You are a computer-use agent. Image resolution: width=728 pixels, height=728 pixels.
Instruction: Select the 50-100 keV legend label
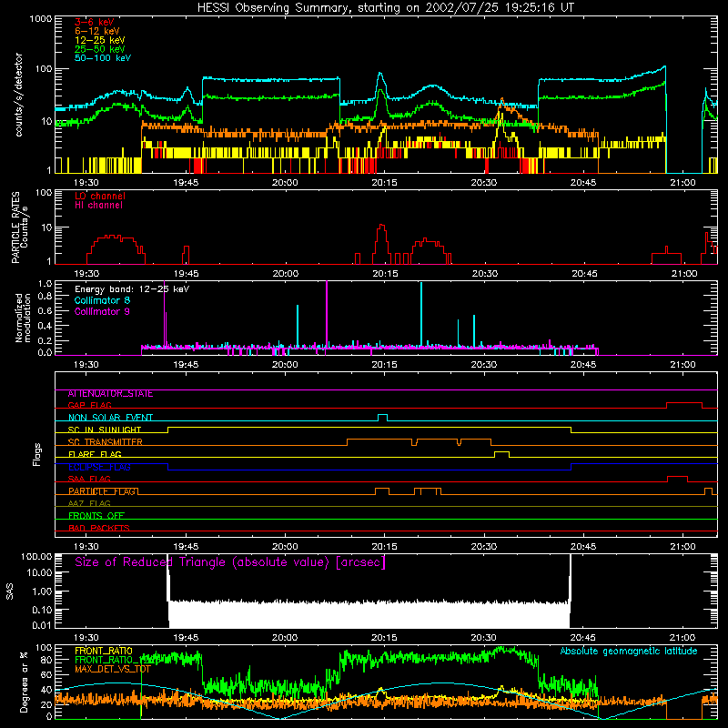pos(103,58)
